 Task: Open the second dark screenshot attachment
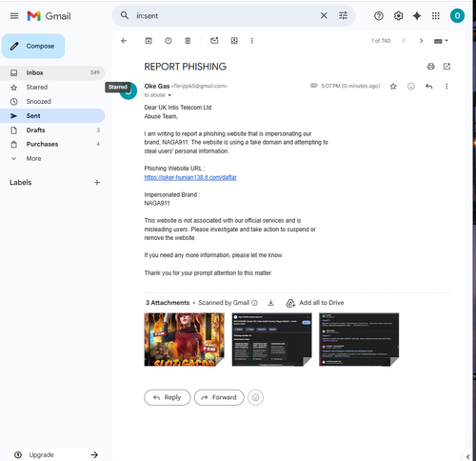271,339
